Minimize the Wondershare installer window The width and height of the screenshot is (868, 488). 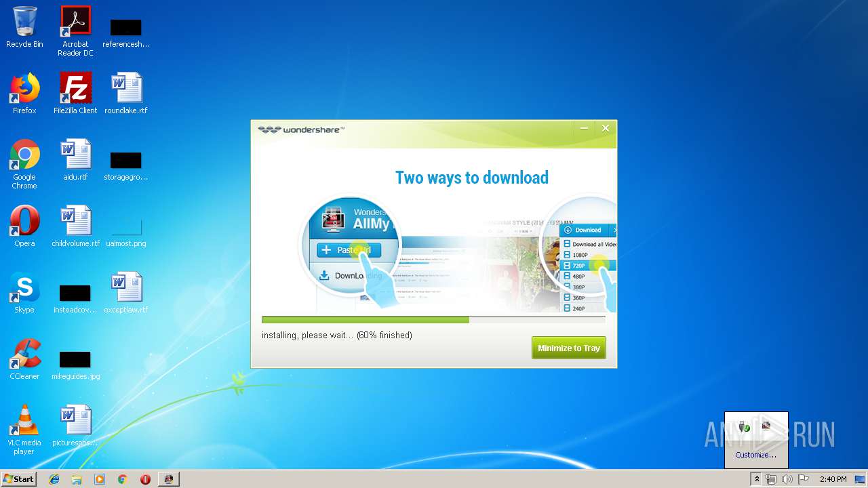tap(585, 128)
